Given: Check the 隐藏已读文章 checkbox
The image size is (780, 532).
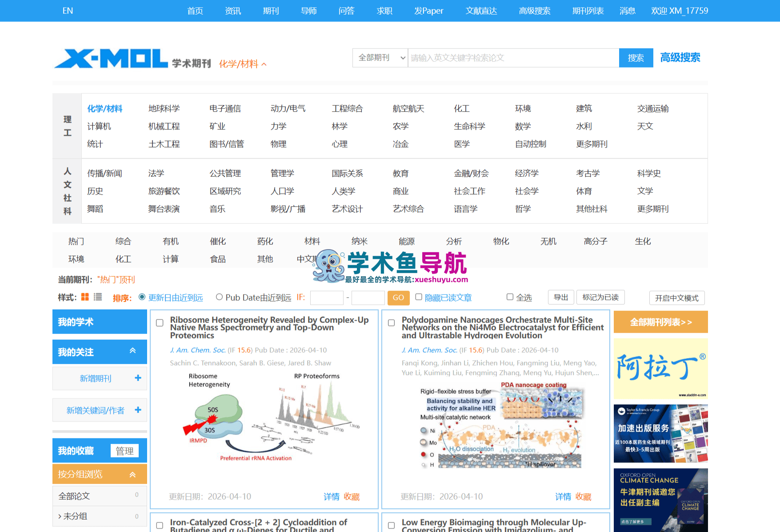Looking at the screenshot, I should point(419,297).
